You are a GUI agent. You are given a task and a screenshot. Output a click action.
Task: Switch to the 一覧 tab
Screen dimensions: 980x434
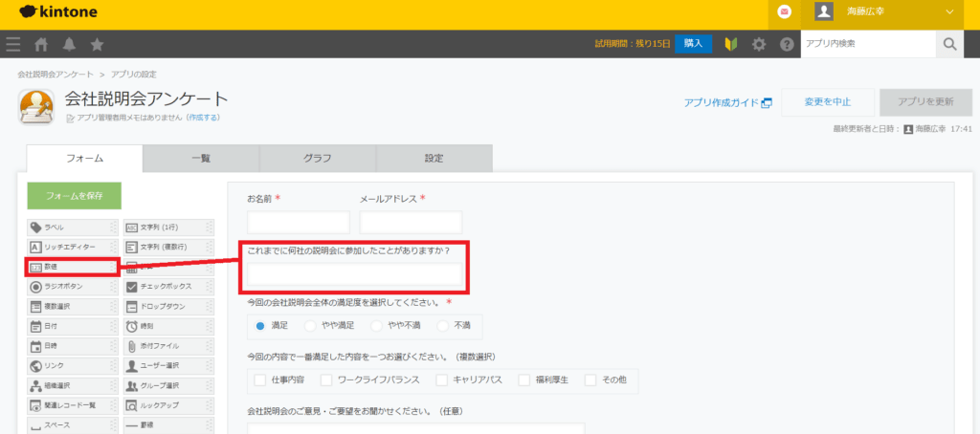[x=201, y=159]
